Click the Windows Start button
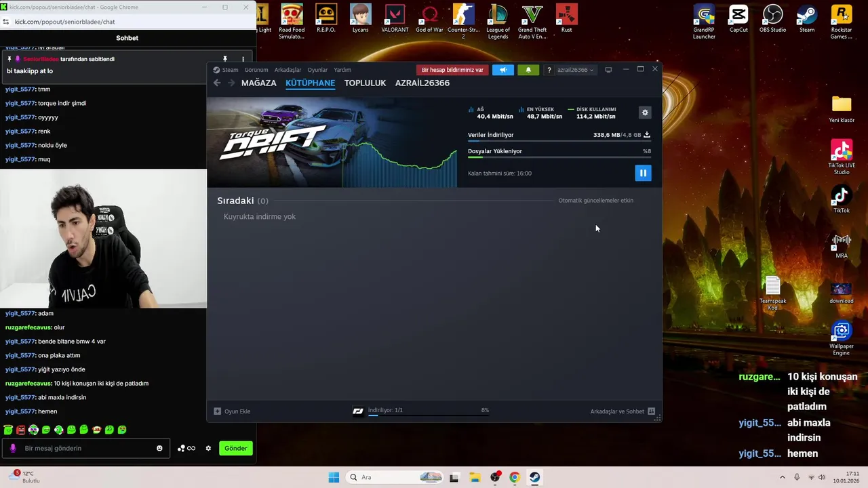 334,477
